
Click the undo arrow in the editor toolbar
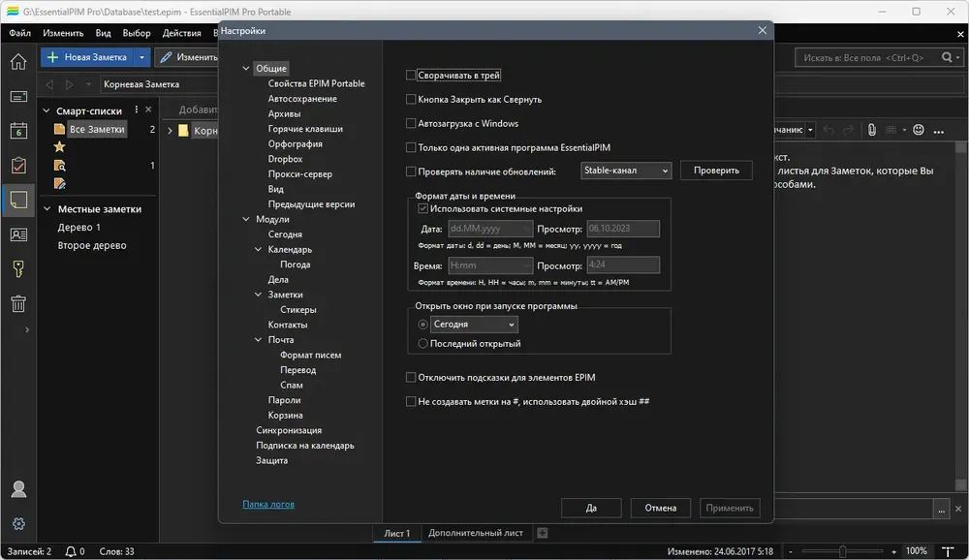[828, 130]
